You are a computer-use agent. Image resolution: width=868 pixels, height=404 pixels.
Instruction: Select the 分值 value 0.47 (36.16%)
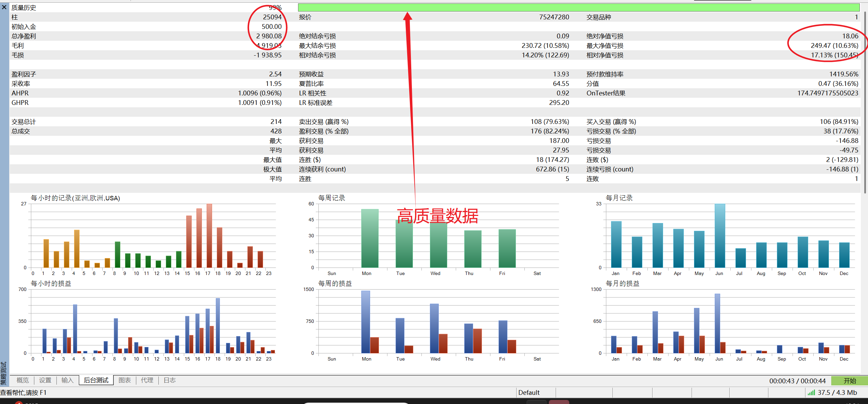[838, 84]
